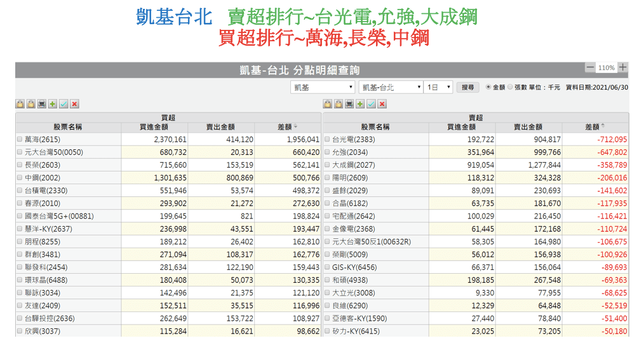Click print icon above buy-side table
This screenshot has width=644, height=357.
[x=42, y=104]
